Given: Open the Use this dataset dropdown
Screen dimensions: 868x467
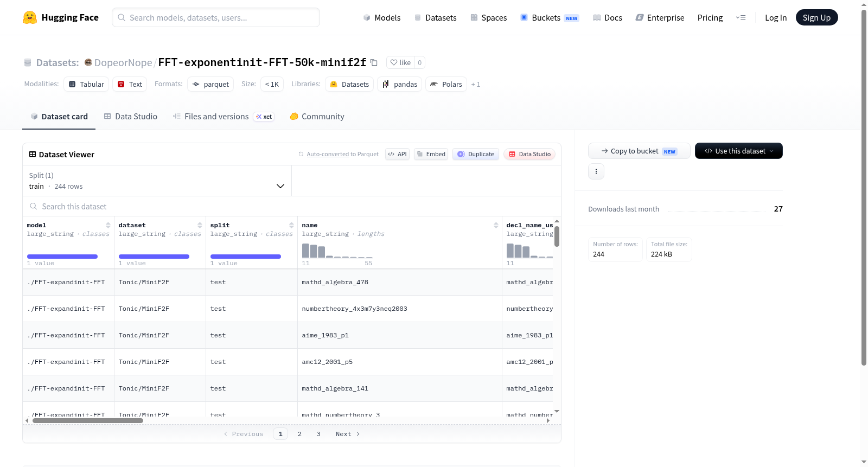Looking at the screenshot, I should [739, 151].
